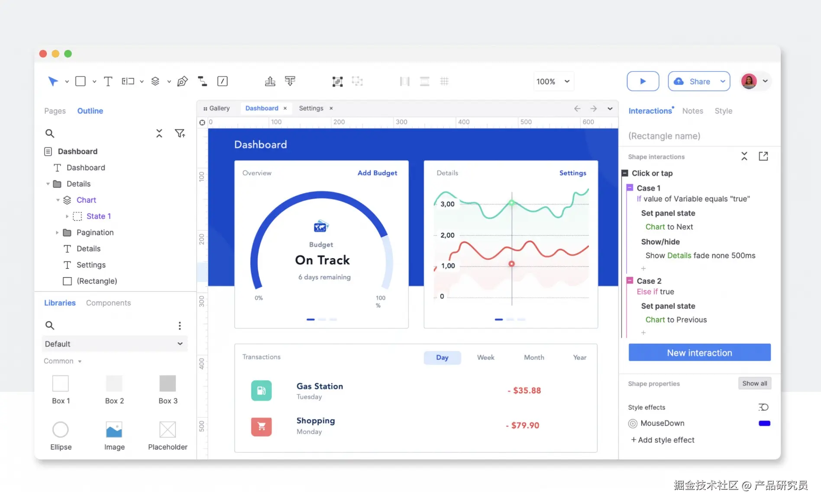Choose the Text tool
This screenshot has width=821, height=504.
(x=108, y=81)
